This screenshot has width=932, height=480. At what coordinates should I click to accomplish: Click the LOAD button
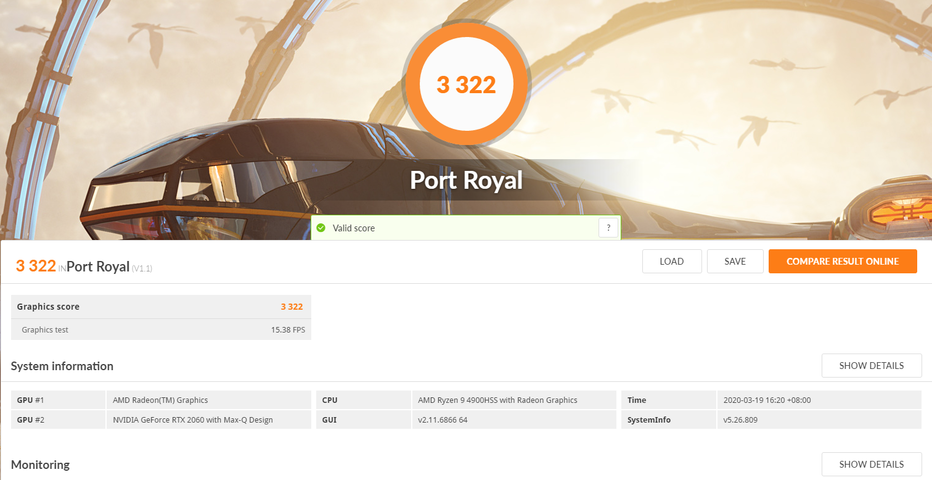(x=672, y=261)
